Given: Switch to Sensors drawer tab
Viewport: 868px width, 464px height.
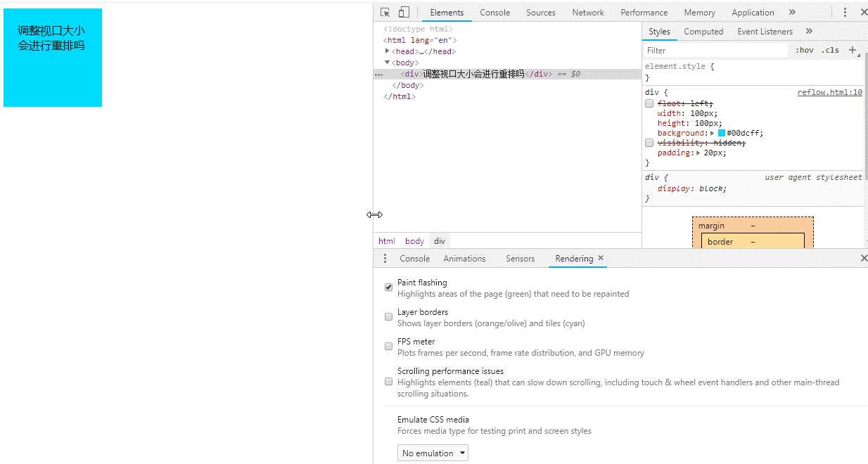Looking at the screenshot, I should coord(520,259).
